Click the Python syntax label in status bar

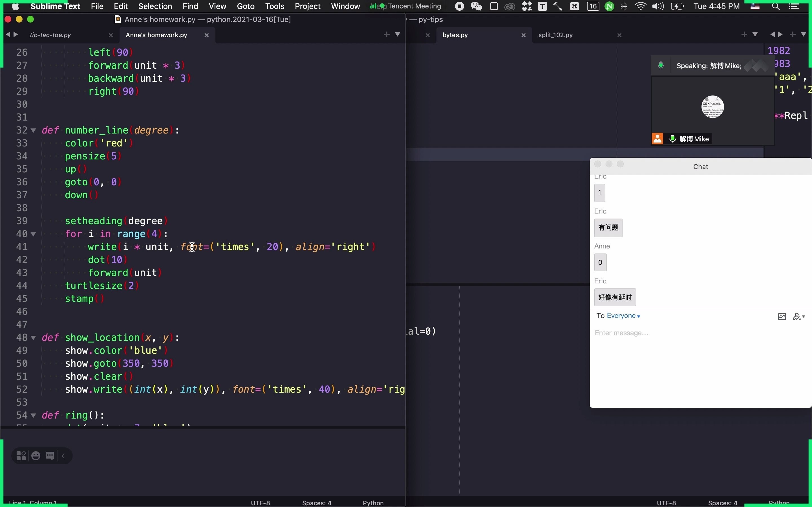(373, 503)
